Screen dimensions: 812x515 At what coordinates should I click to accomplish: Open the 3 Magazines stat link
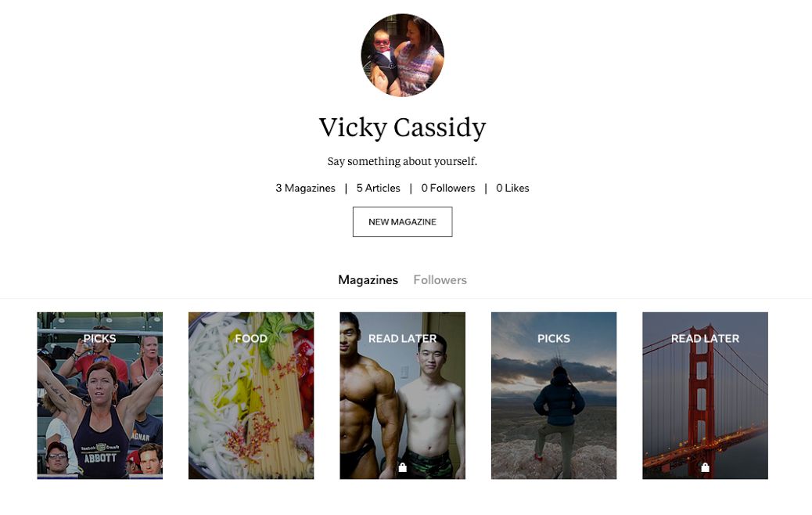pyautogui.click(x=305, y=188)
